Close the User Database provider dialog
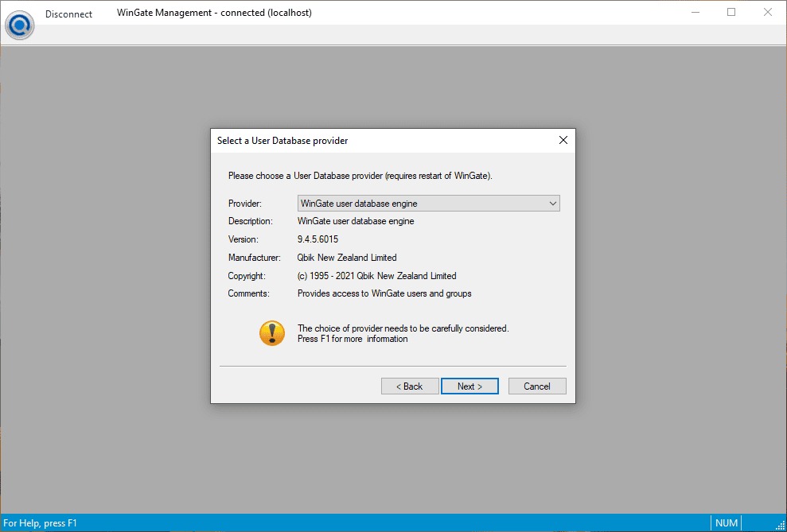The height and width of the screenshot is (532, 787). (563, 141)
